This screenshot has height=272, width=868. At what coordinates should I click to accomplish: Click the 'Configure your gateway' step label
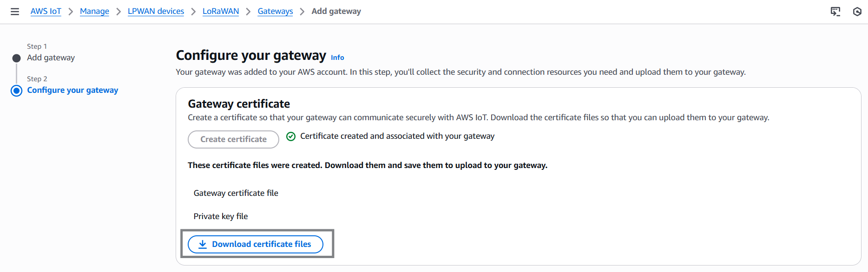click(x=72, y=90)
